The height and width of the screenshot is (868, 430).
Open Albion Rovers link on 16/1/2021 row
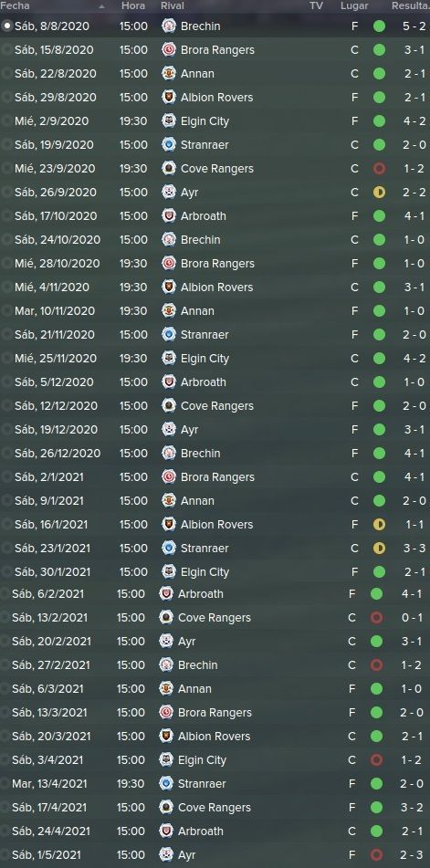click(216, 524)
